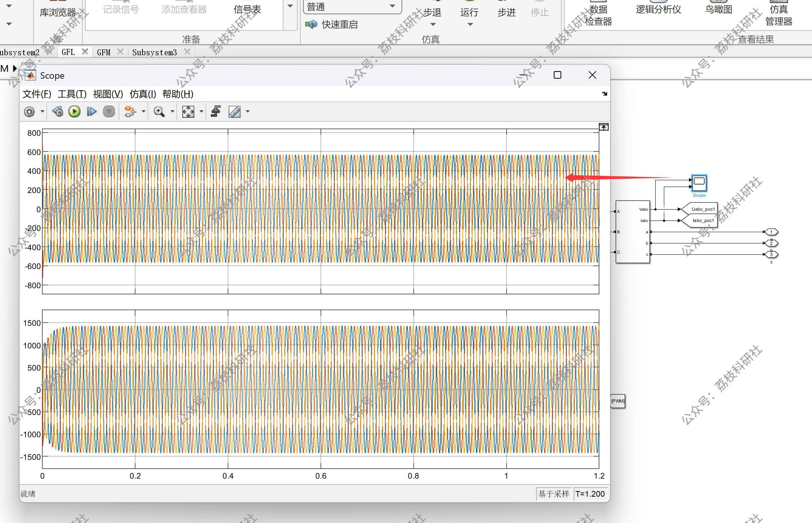Close the GFM tab
The height and width of the screenshot is (523, 812).
point(120,52)
